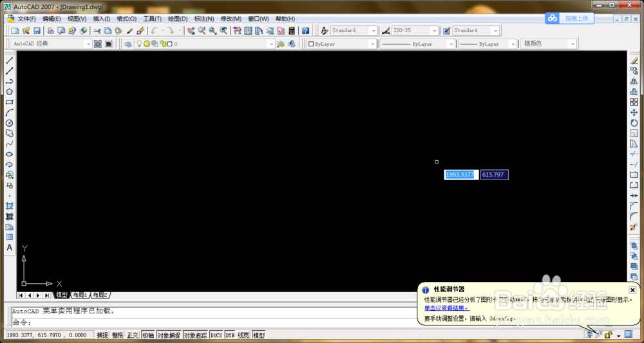The width and height of the screenshot is (644, 343).
Task: Open the QuickCalc calculator icon
Action: coord(292,30)
